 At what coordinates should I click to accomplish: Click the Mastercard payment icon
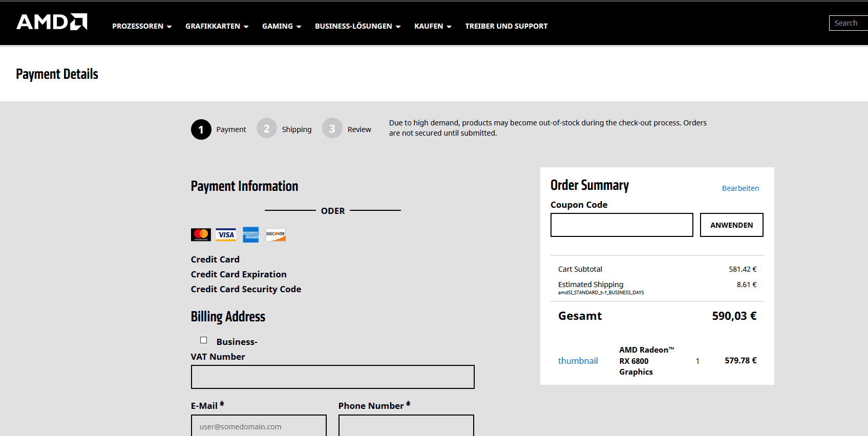201,235
